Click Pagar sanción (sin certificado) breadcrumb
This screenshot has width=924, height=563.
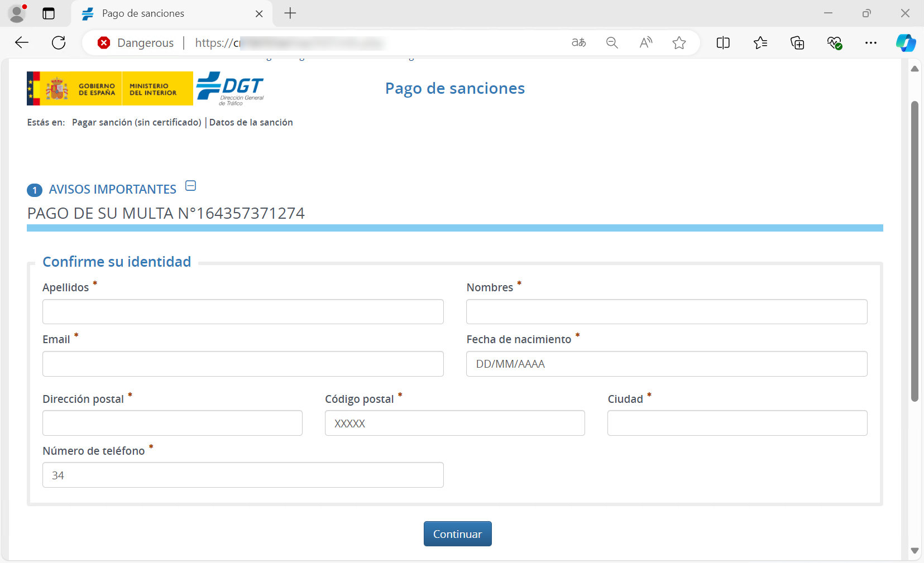tap(136, 122)
